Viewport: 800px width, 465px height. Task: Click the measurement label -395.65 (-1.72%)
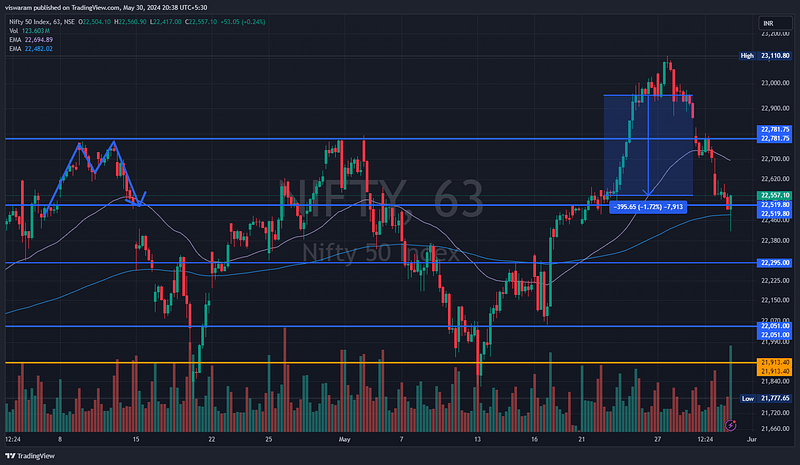tap(648, 207)
